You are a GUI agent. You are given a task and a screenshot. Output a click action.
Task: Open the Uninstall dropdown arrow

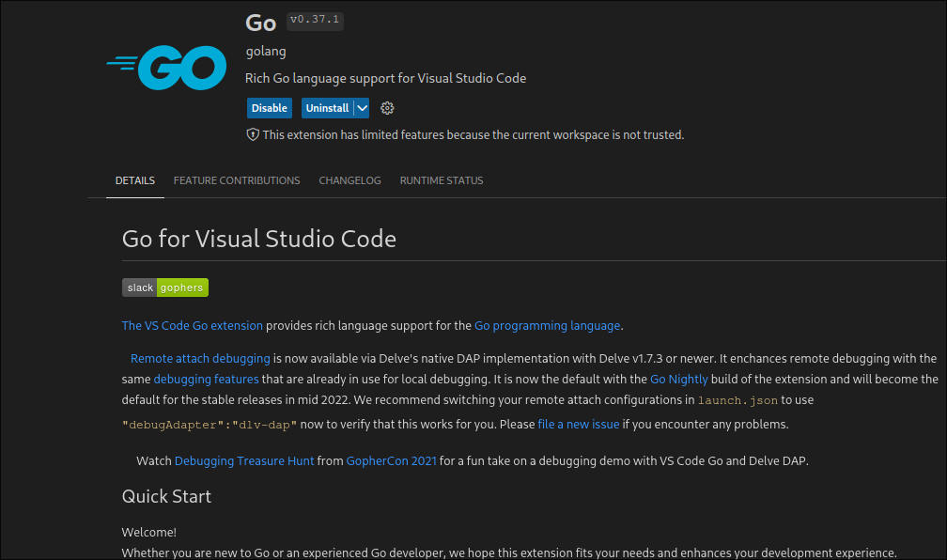coord(362,108)
